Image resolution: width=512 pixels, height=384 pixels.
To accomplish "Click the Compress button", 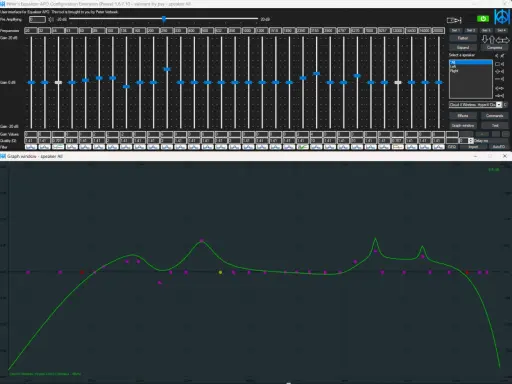I will click(494, 47).
